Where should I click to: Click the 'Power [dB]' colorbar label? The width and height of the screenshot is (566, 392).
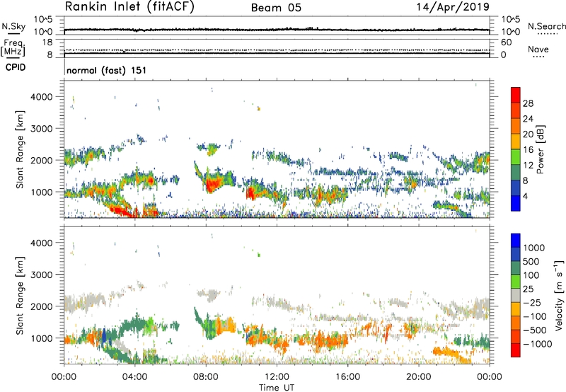tap(540, 149)
